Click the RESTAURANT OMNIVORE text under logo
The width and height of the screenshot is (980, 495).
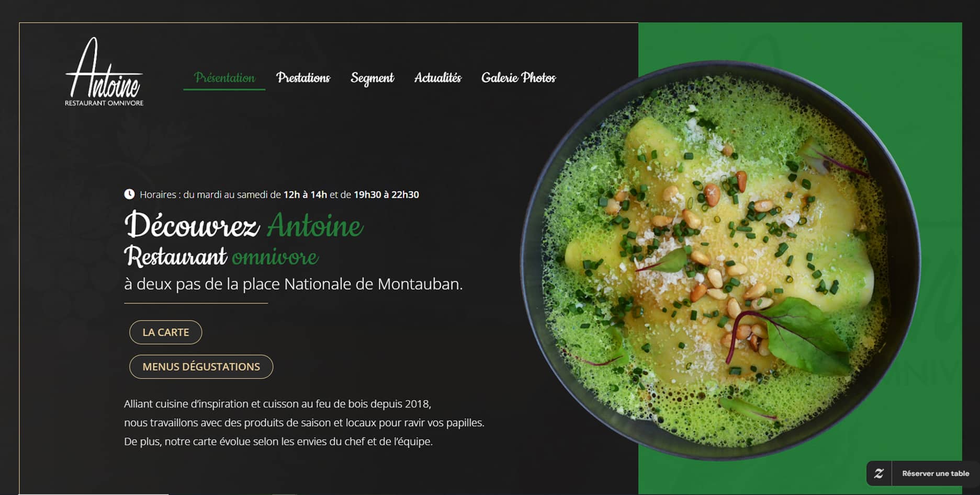click(x=104, y=103)
